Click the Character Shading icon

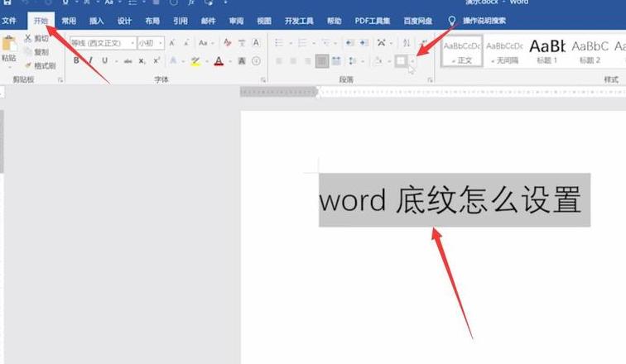click(242, 61)
